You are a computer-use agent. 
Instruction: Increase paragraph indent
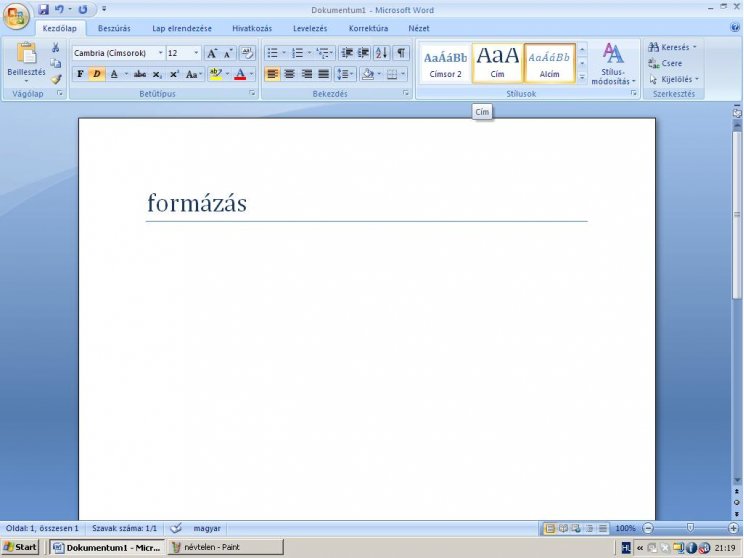coord(363,53)
